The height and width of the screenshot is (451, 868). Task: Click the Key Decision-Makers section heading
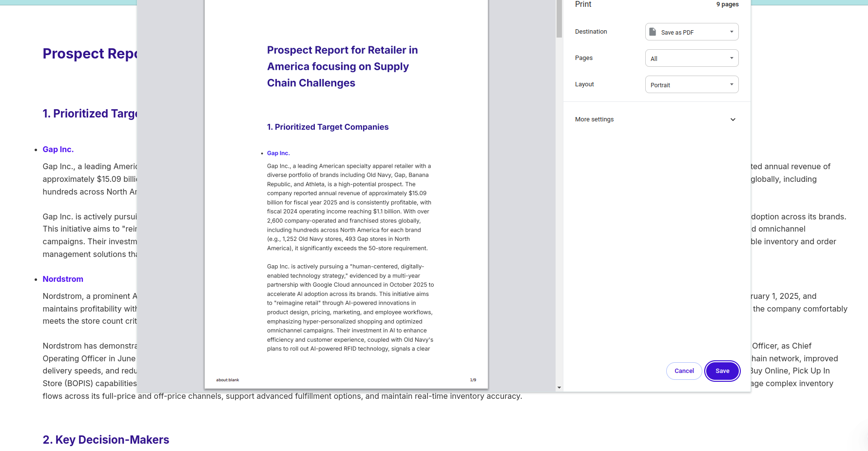pyautogui.click(x=106, y=440)
